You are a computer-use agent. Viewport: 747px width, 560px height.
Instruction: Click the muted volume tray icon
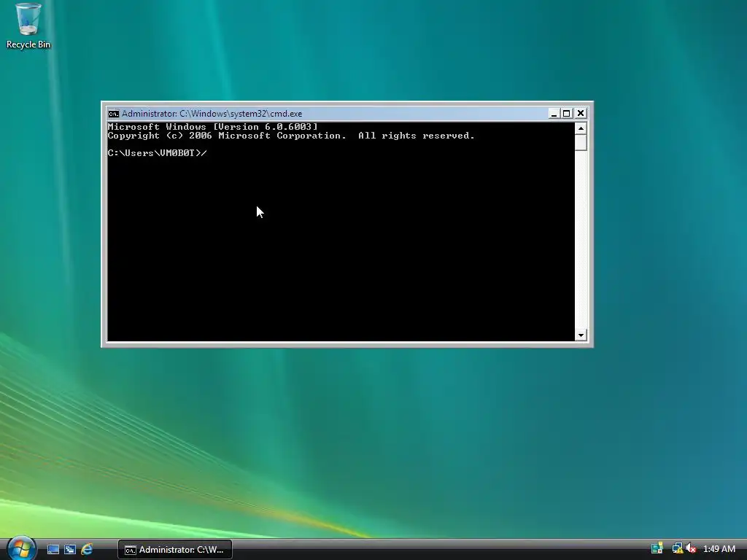691,548
